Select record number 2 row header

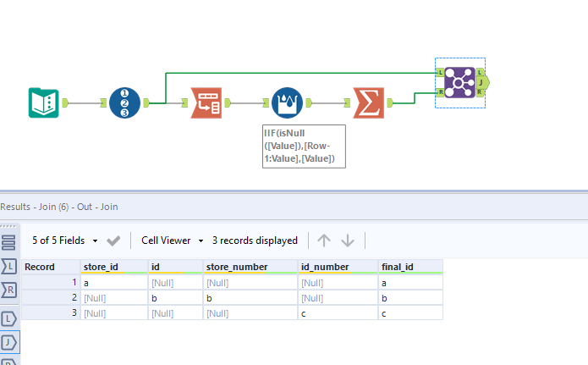click(x=51, y=298)
